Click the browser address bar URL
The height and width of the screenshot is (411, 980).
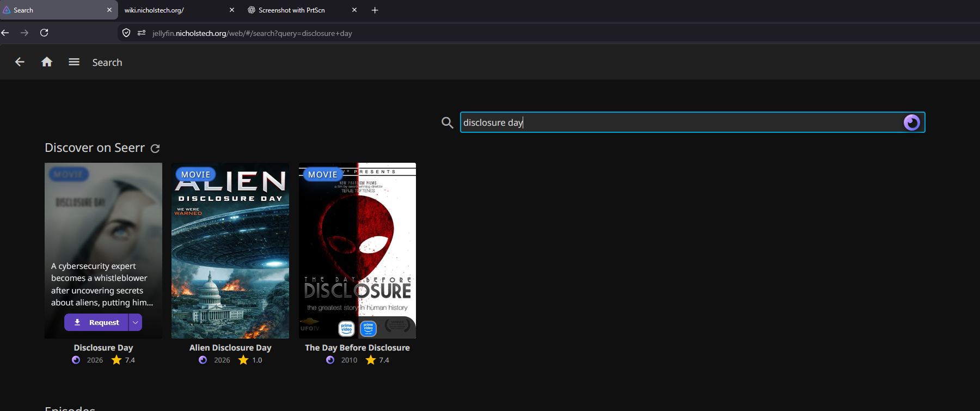coord(252,33)
